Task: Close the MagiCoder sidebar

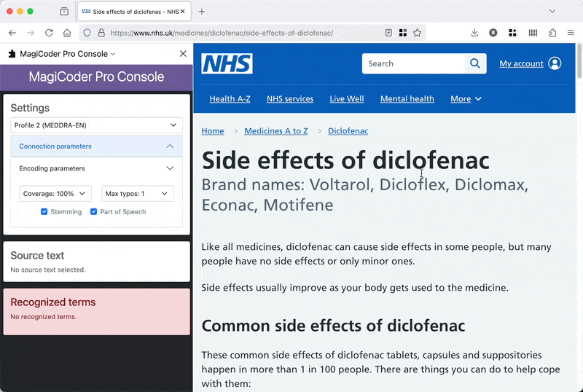Action: 183,54
